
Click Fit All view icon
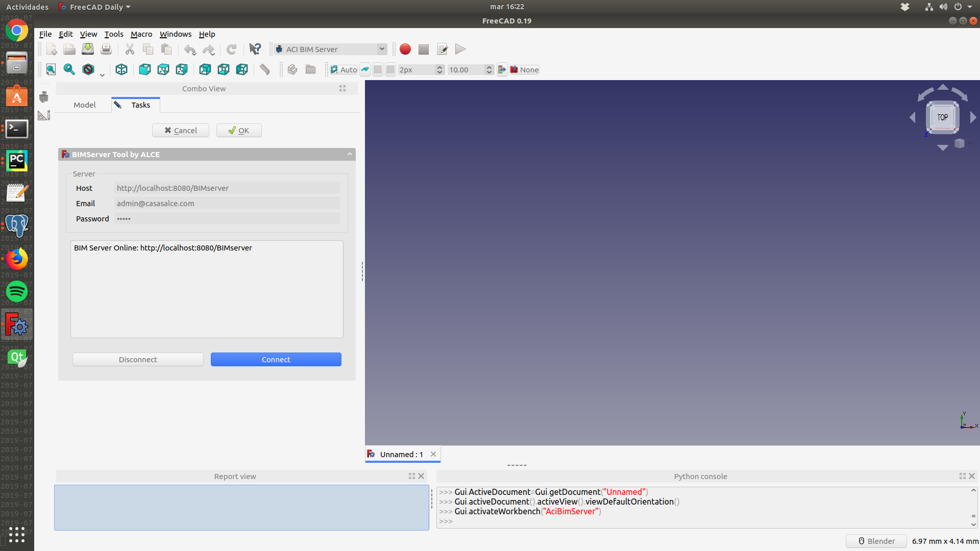click(51, 69)
